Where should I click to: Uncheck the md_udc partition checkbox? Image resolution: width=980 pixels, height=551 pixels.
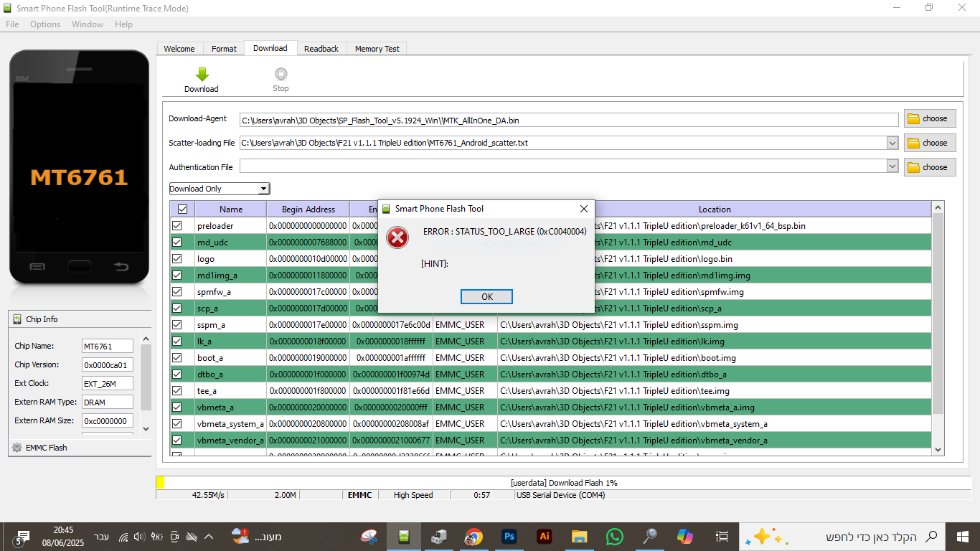pyautogui.click(x=177, y=242)
